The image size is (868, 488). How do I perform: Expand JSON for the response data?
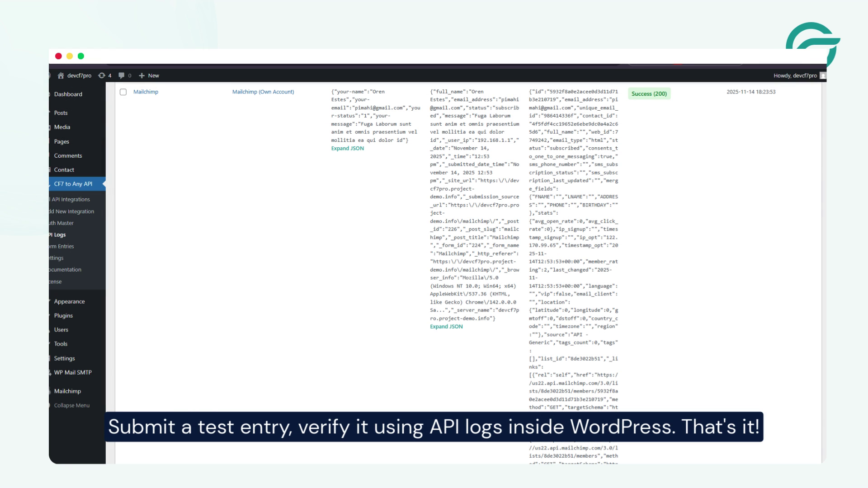tap(445, 326)
